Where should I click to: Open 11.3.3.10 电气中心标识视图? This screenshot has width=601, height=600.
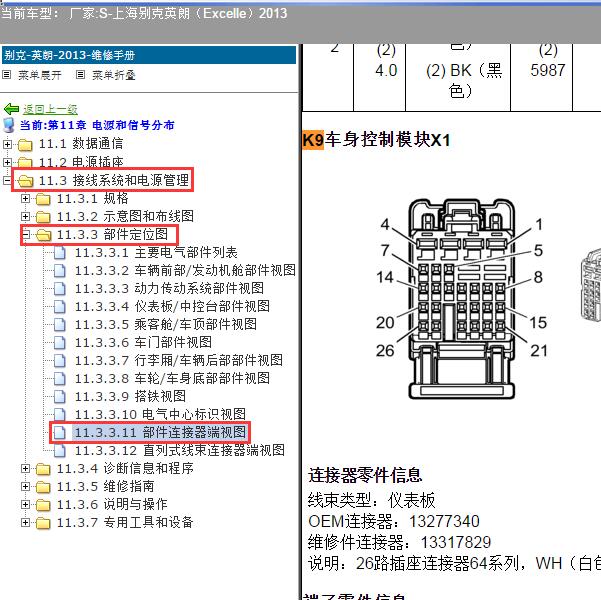(160, 415)
